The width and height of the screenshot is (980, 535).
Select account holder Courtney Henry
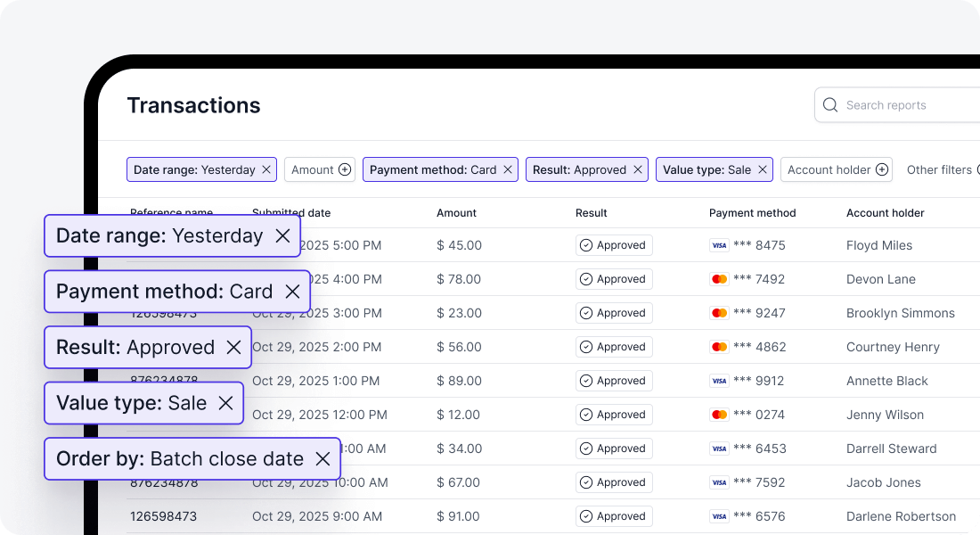(893, 347)
